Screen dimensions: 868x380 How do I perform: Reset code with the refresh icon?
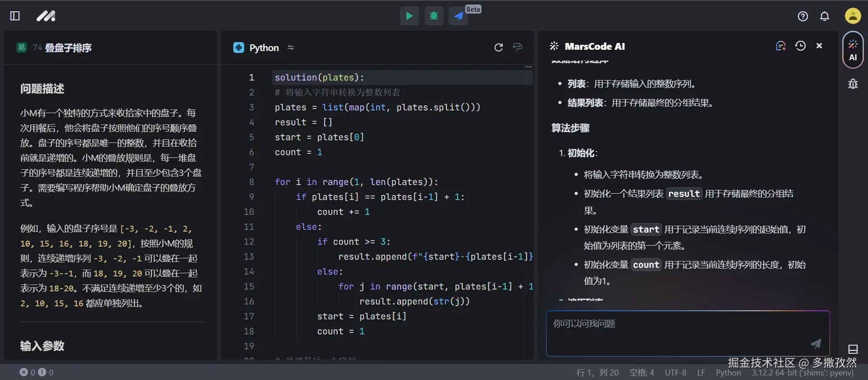tap(499, 47)
